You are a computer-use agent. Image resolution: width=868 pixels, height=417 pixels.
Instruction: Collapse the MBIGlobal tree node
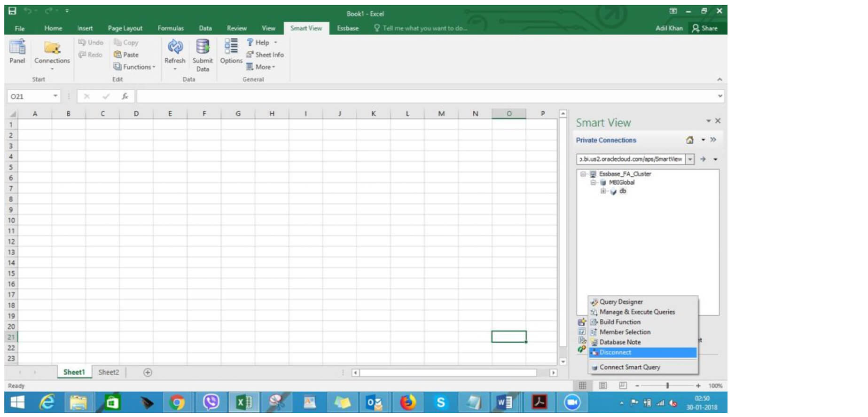[593, 182]
